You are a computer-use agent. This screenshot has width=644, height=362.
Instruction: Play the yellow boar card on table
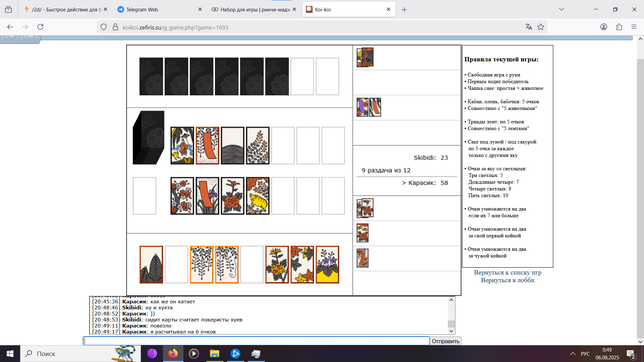(x=257, y=196)
